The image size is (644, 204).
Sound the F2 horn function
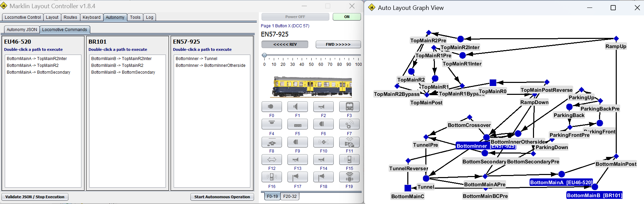pos(323,107)
